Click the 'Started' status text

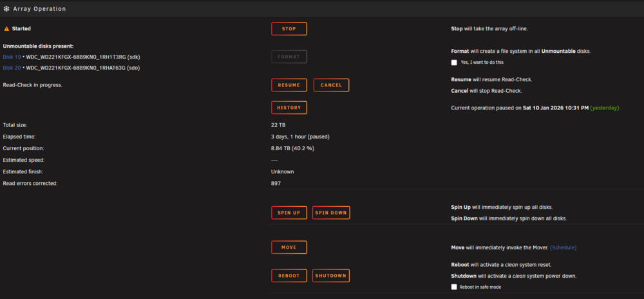point(21,29)
